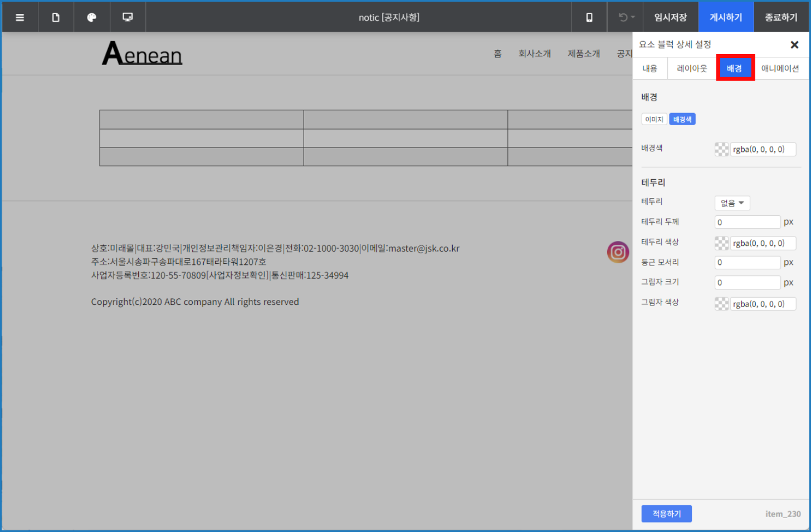Select the 배경색 background type toggle

(x=682, y=120)
